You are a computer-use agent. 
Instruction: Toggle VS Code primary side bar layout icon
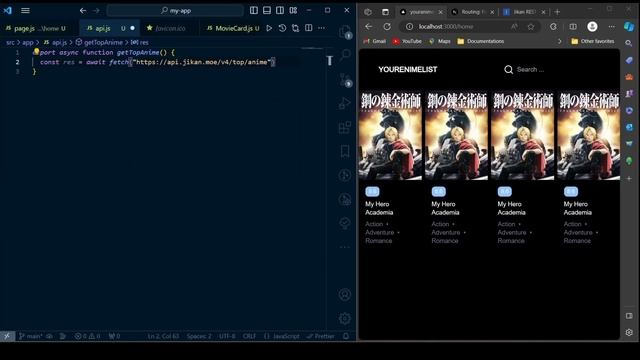(254, 11)
